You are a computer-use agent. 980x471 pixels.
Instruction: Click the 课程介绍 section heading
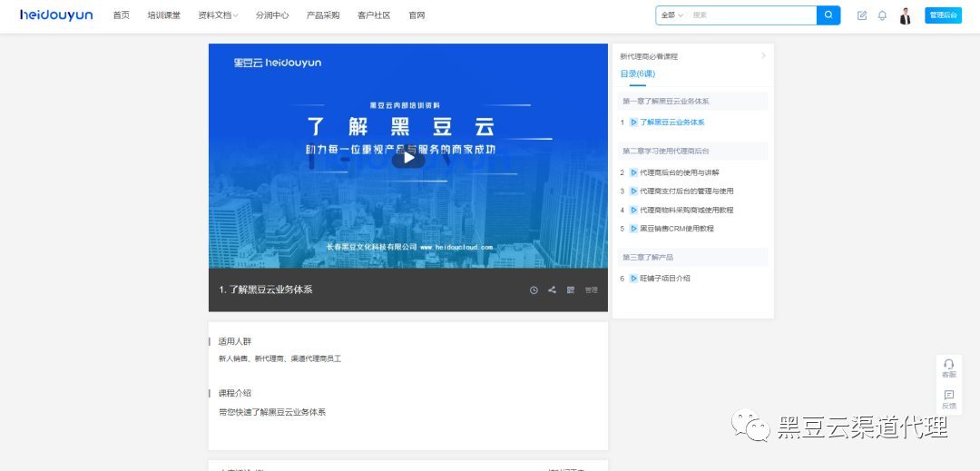coord(234,393)
